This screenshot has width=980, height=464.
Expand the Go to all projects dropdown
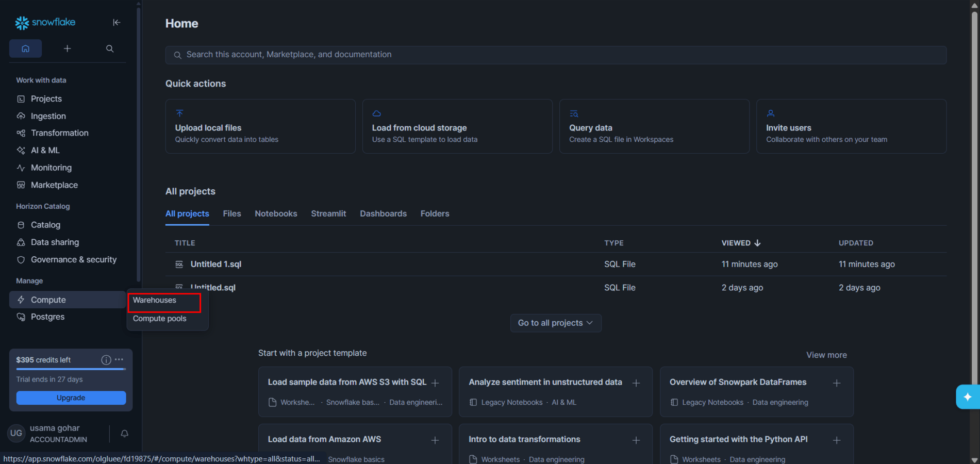click(556, 323)
